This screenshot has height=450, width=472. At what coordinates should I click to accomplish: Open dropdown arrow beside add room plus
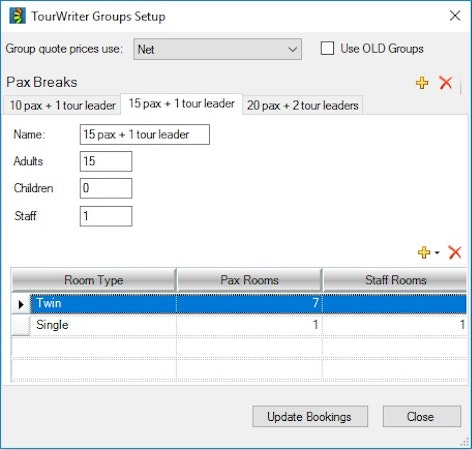[437, 253]
